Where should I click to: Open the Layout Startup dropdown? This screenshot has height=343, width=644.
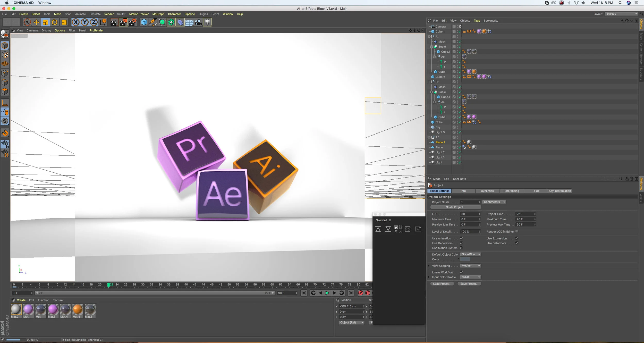pyautogui.click(x=622, y=14)
